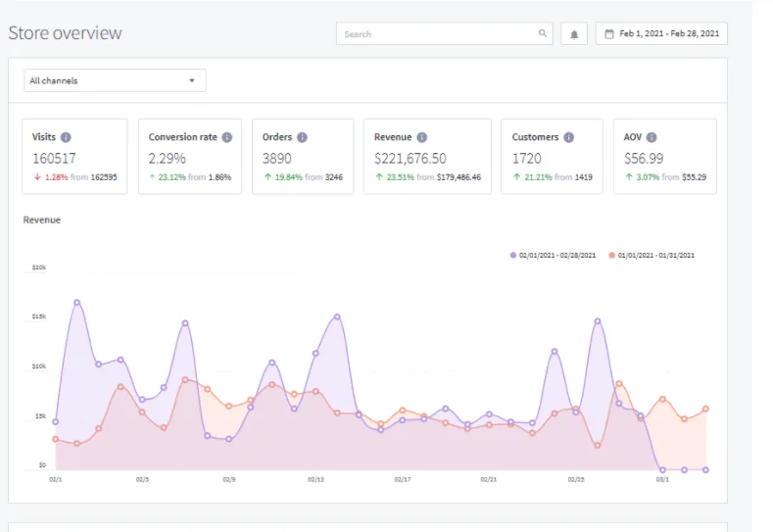
Task: Toggle the 02/01/2021 - 02/28/2021 legend series
Action: click(x=554, y=255)
